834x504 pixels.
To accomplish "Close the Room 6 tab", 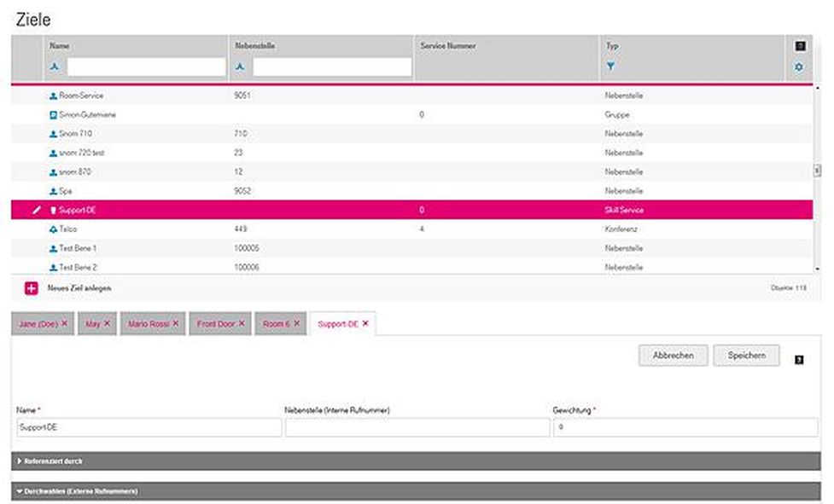I will click(x=297, y=323).
